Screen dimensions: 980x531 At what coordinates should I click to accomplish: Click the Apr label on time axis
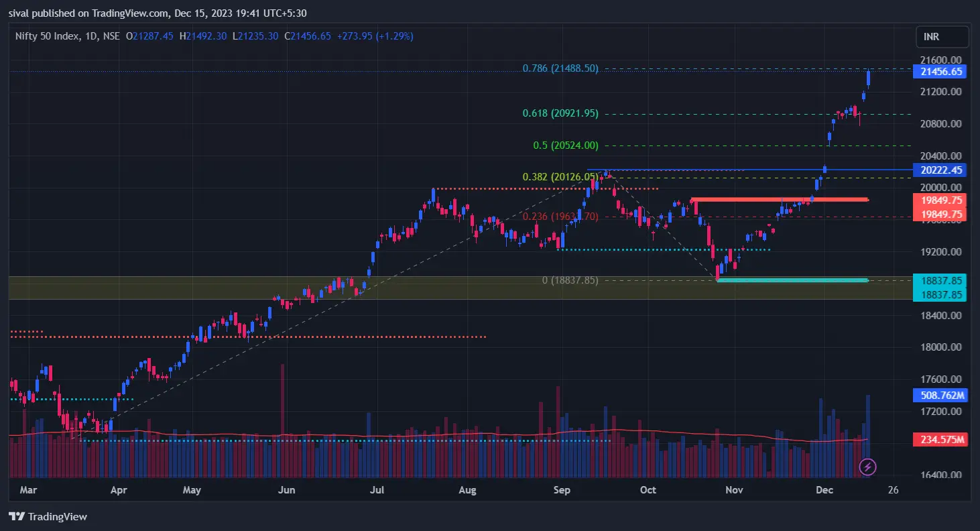tap(119, 490)
